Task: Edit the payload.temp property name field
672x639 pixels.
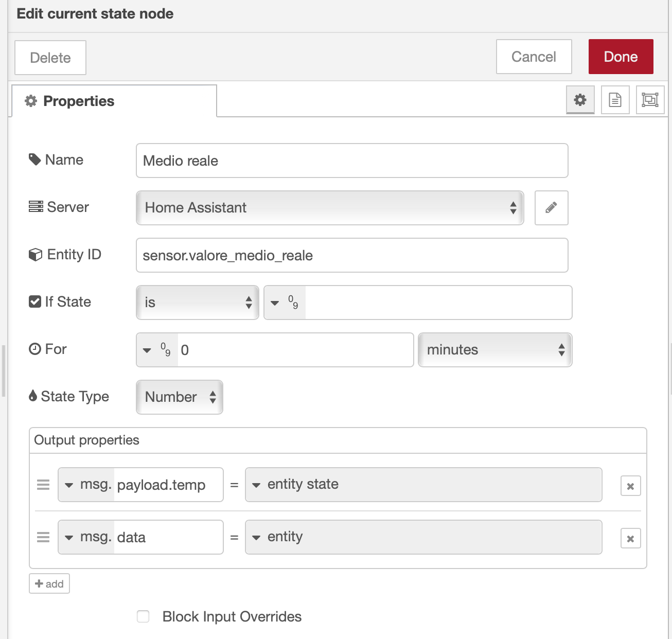Action: point(168,485)
